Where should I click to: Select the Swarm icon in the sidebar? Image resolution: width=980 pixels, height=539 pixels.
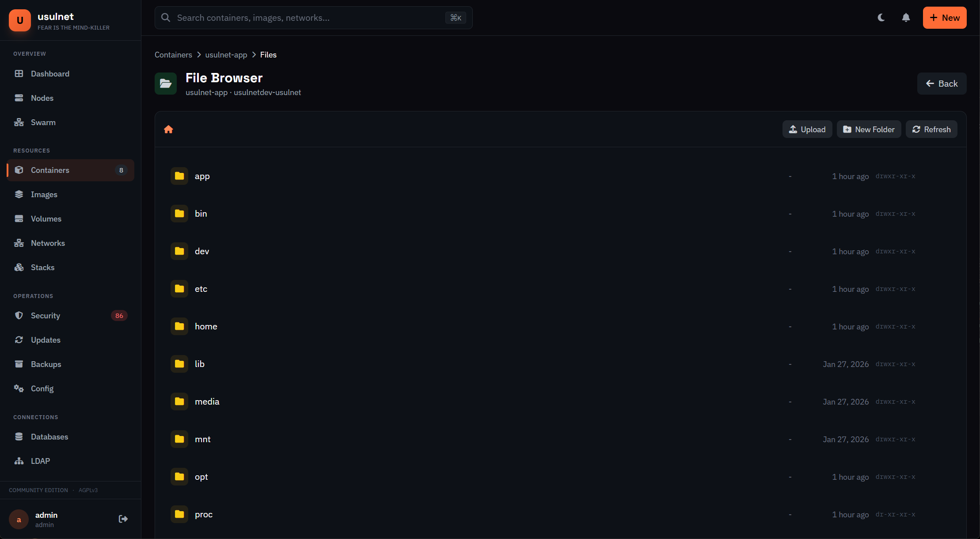19,122
